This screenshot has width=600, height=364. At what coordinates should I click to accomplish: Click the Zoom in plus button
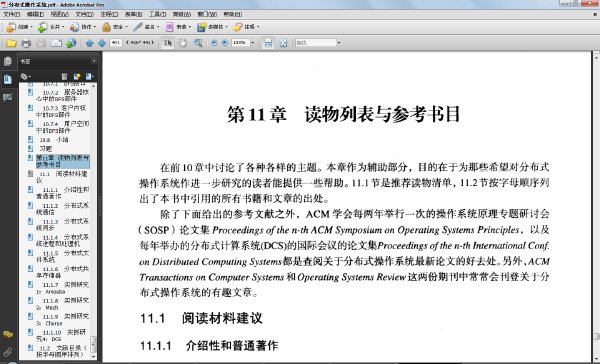tap(225, 43)
